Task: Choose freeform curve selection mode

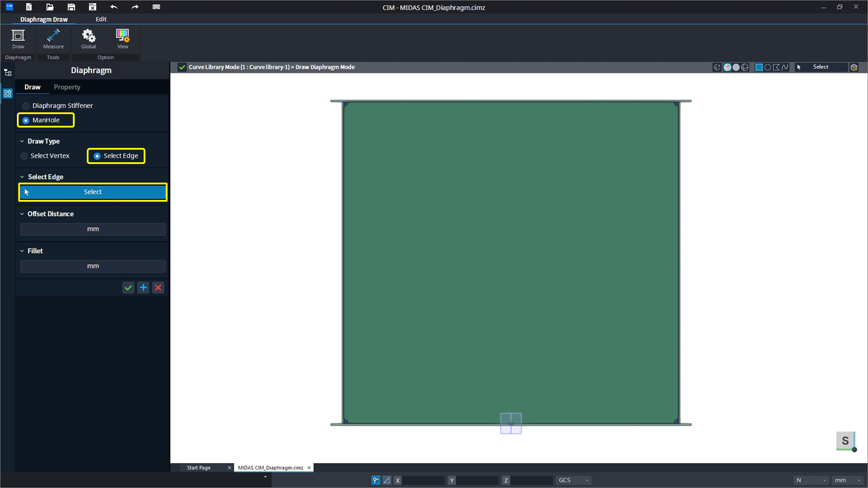Action: tap(785, 67)
